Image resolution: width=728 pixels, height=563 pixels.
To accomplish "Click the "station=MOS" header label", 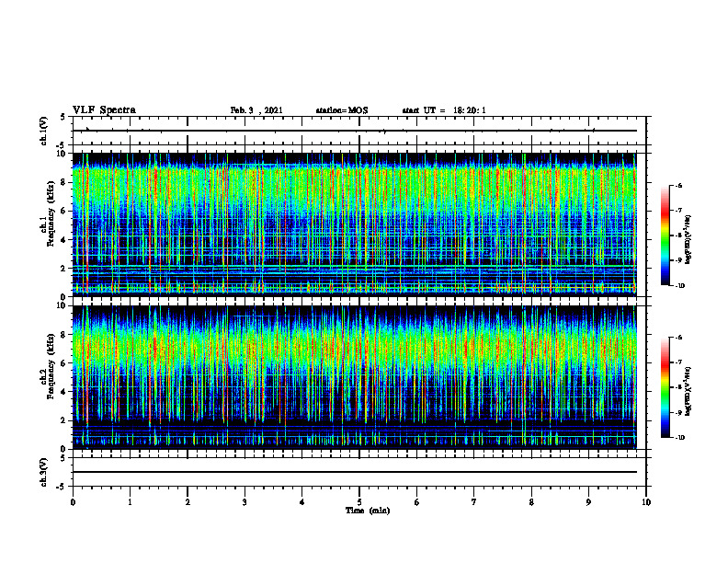I will click(x=342, y=110).
